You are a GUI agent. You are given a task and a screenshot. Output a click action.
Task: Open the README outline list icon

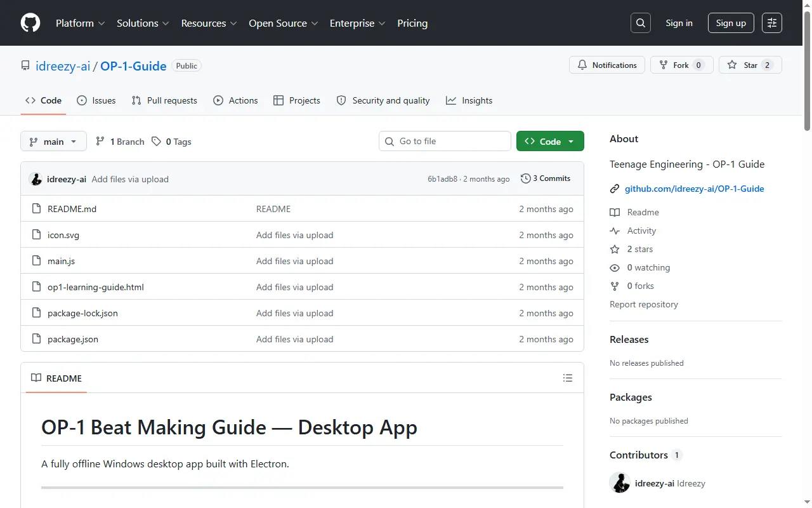click(568, 378)
